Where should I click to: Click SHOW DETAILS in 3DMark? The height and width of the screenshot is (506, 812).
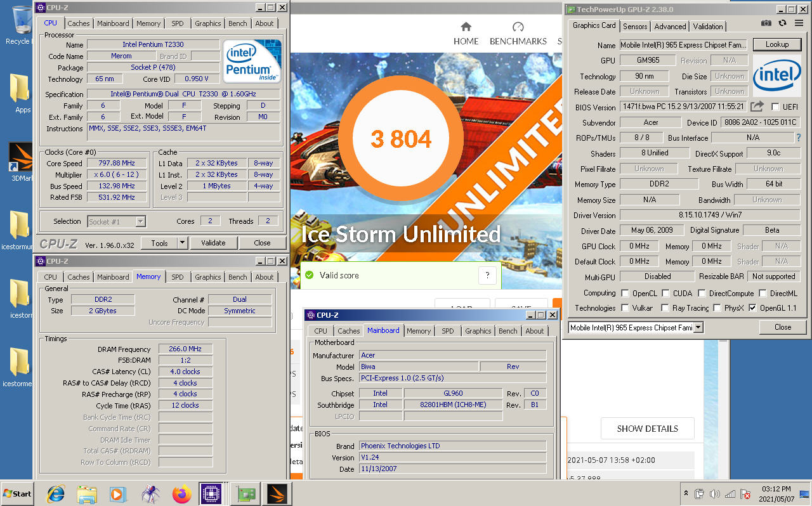point(647,429)
